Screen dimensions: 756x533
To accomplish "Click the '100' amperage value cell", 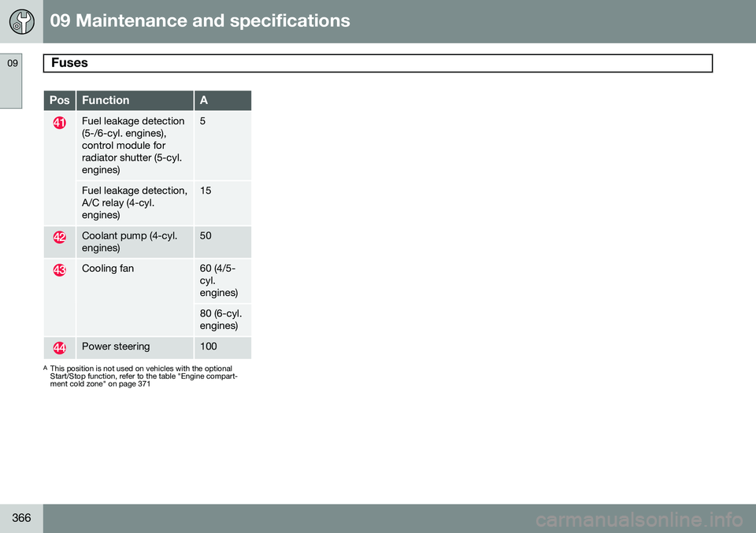I will 223,348.
